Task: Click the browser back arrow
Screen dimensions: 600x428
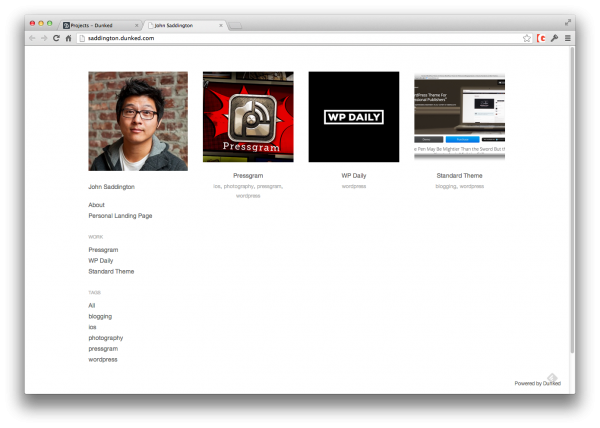Action: 32,38
